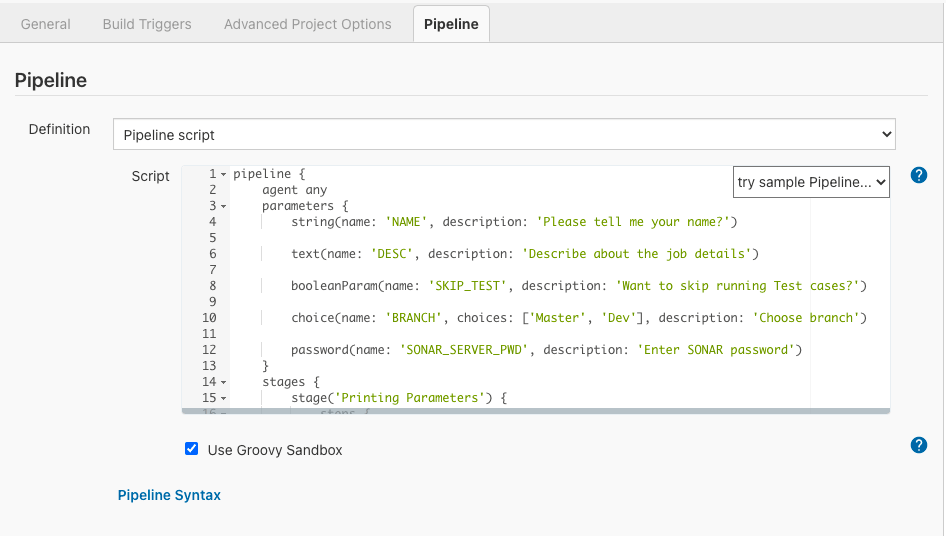Image resolution: width=946 pixels, height=536 pixels.
Task: Place cursor on the string 'NAME' parameter line
Action: (x=513, y=222)
